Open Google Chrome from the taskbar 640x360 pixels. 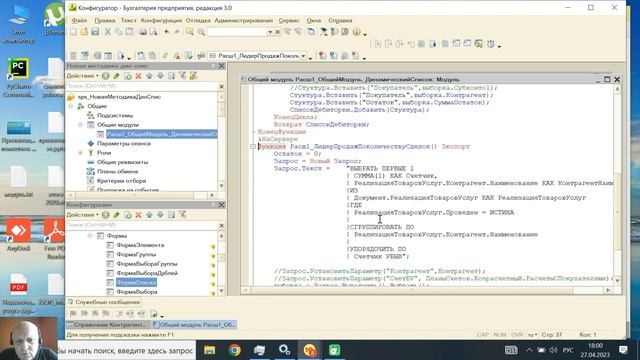pos(235,350)
